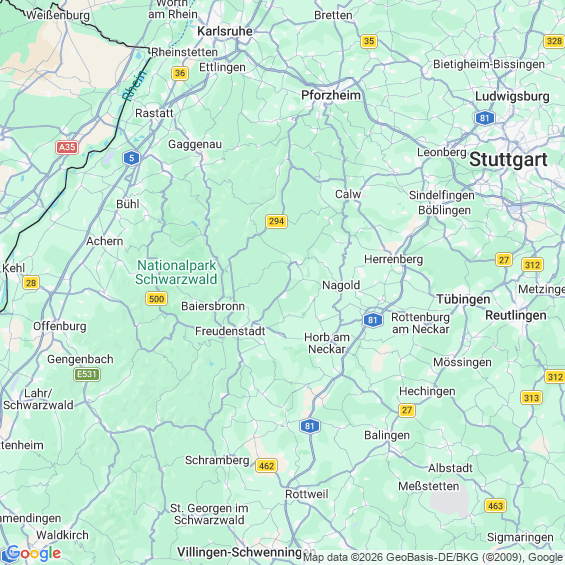This screenshot has width=565, height=565.
Task: Click the blue A5 autobahn shield
Action: point(132,158)
